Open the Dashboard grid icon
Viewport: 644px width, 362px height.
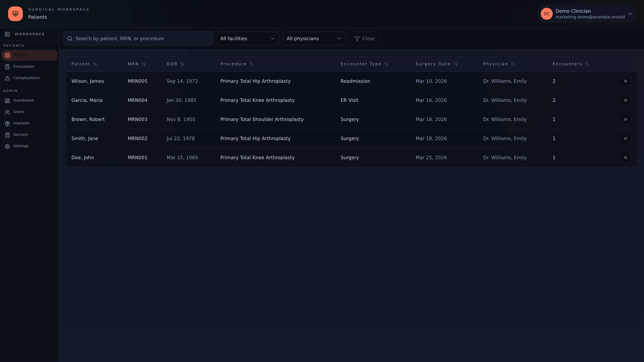8,101
